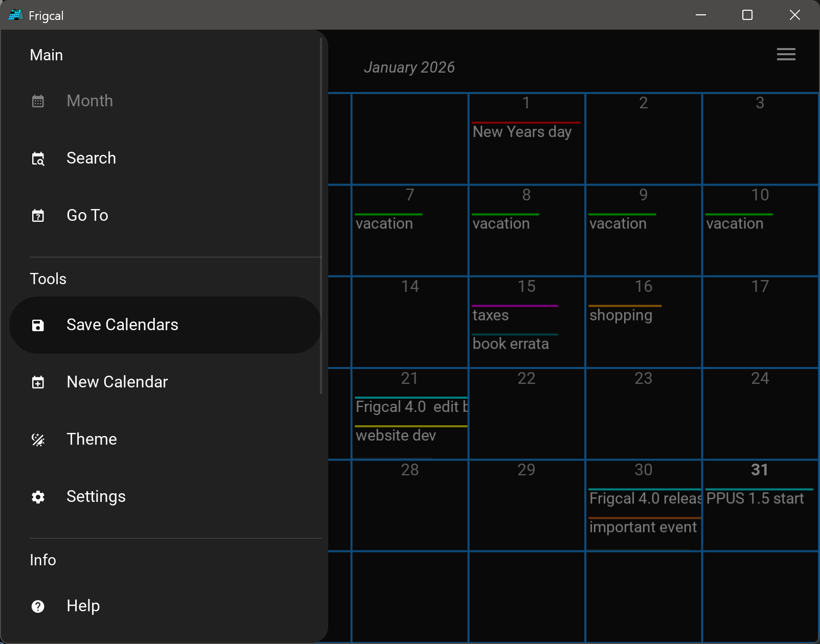This screenshot has width=820, height=644.
Task: Maximize the Frigcal window
Action: pos(747,15)
